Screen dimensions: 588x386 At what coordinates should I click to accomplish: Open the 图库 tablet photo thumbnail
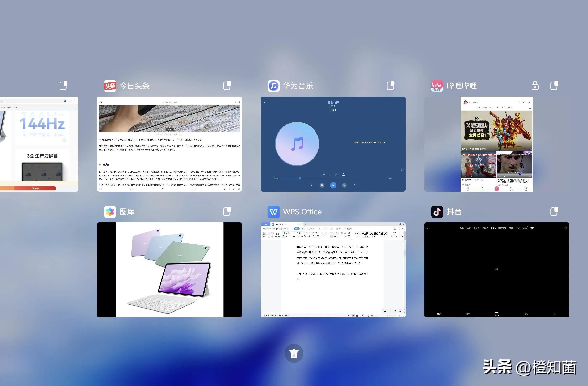(169, 270)
